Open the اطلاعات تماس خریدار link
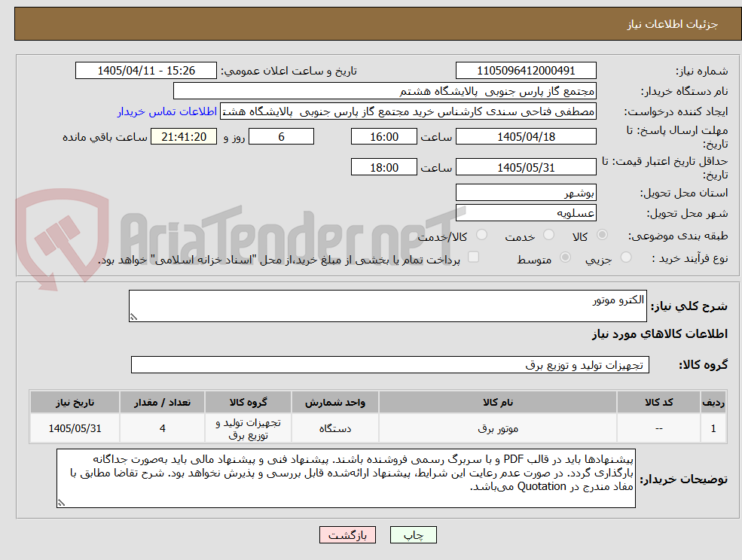The image size is (742, 560). click(167, 111)
